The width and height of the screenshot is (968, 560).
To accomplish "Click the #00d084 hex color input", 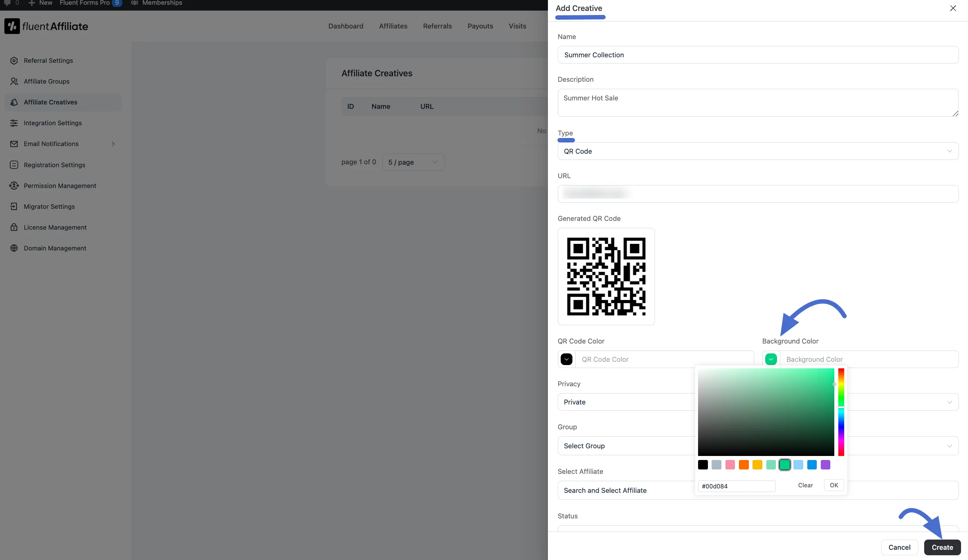I will coord(737,486).
